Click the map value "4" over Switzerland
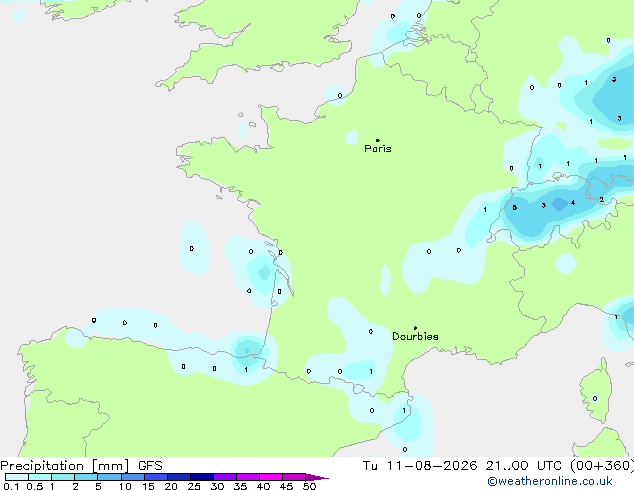Image resolution: width=634 pixels, height=490 pixels. pos(573,203)
